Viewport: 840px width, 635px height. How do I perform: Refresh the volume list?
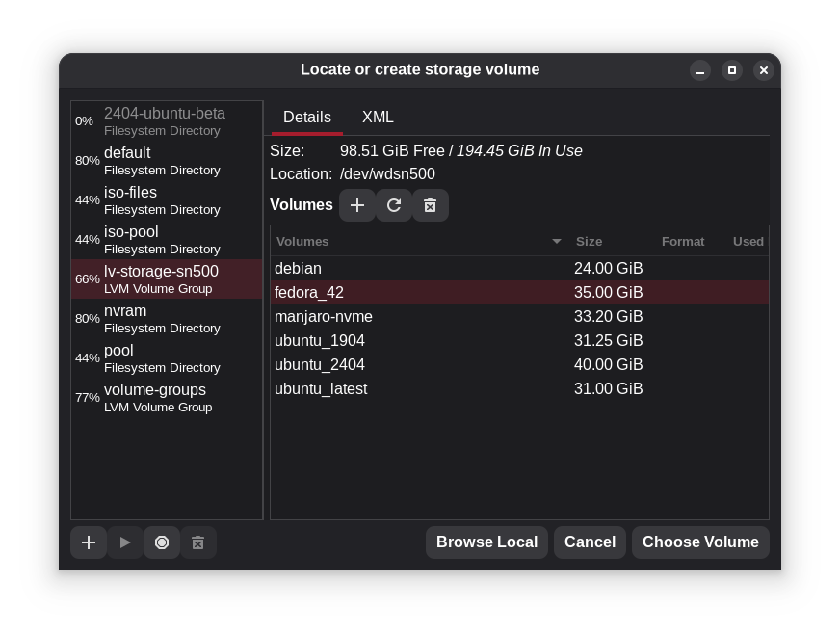(393, 205)
